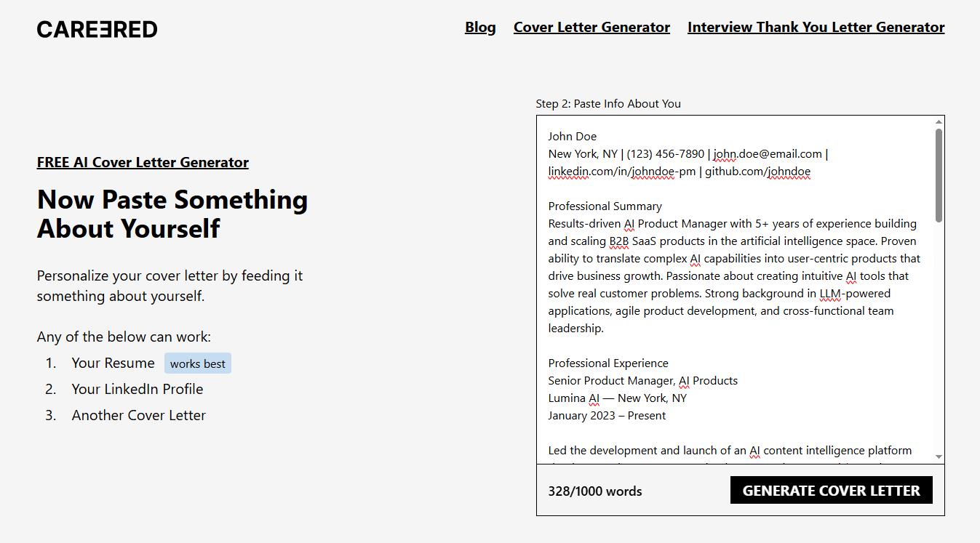Click the FREE AI Cover Letter Generator link
The image size is (980, 543).
point(143,162)
